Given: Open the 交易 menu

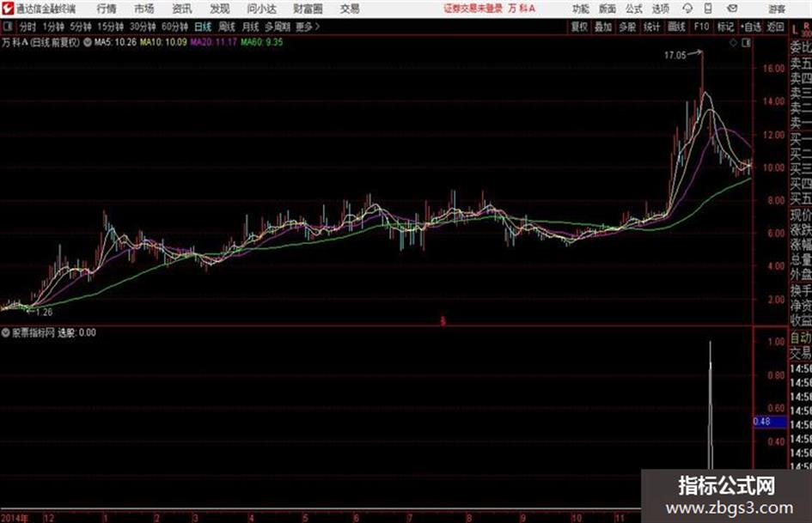Looking at the screenshot, I should click(x=350, y=9).
